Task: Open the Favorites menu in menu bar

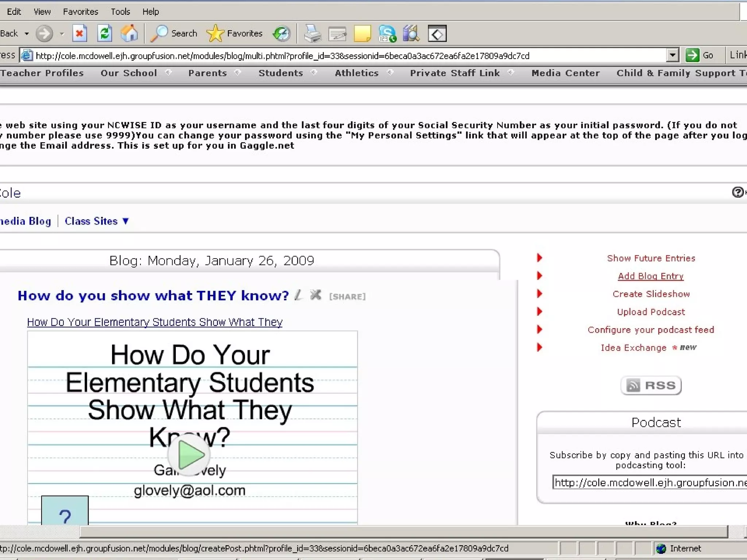Action: (x=80, y=12)
